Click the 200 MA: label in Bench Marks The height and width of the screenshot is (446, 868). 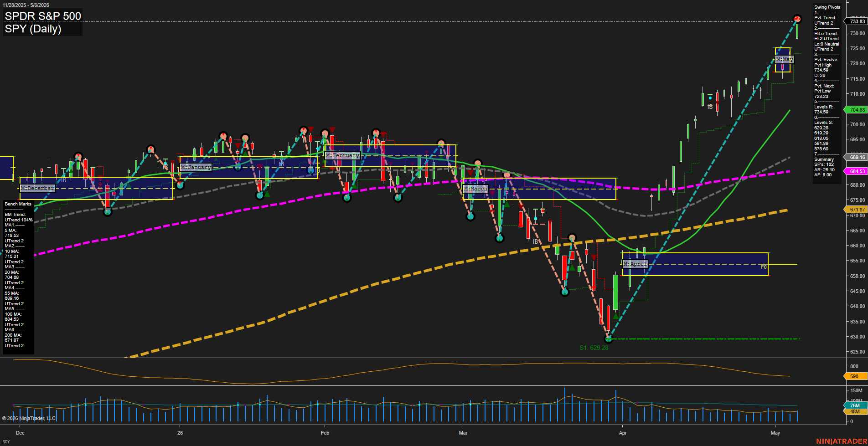(13, 335)
